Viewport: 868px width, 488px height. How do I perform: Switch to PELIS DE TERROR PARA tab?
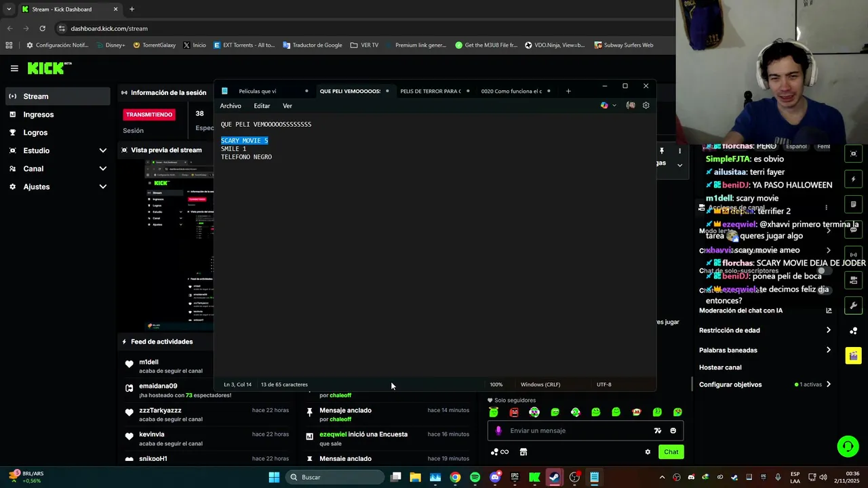430,91
